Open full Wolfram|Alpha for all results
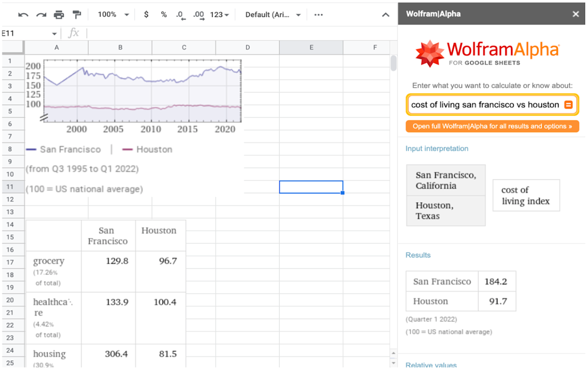 pyautogui.click(x=492, y=126)
